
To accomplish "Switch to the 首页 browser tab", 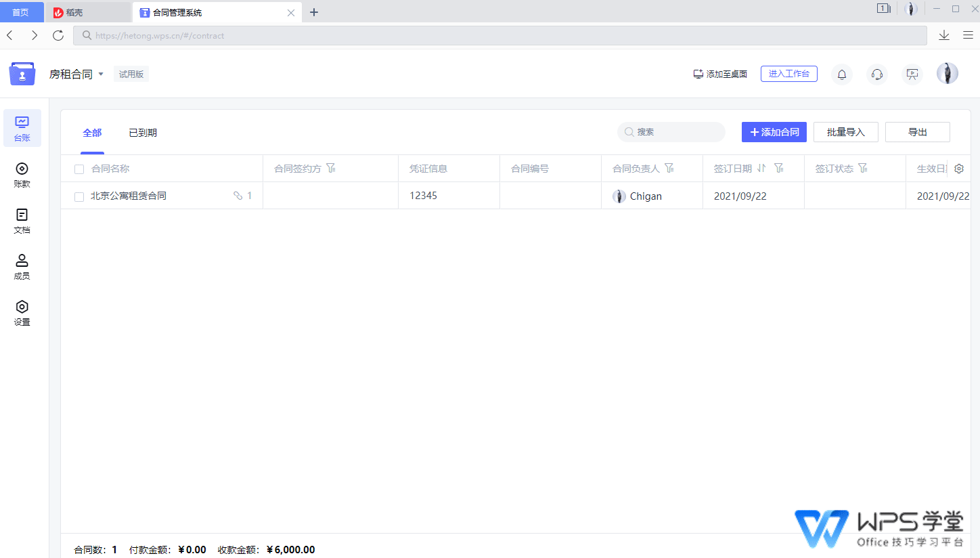I will pos(21,12).
